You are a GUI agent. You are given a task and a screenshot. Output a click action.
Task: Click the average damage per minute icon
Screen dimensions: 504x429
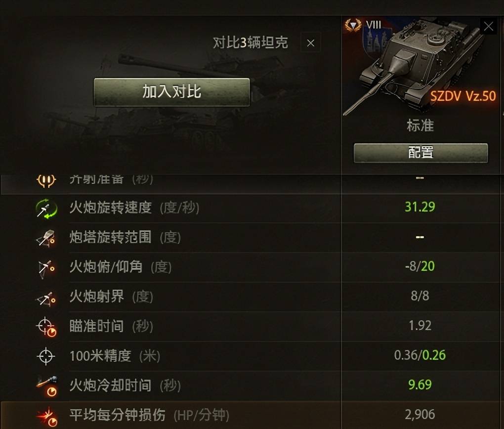[47, 416]
